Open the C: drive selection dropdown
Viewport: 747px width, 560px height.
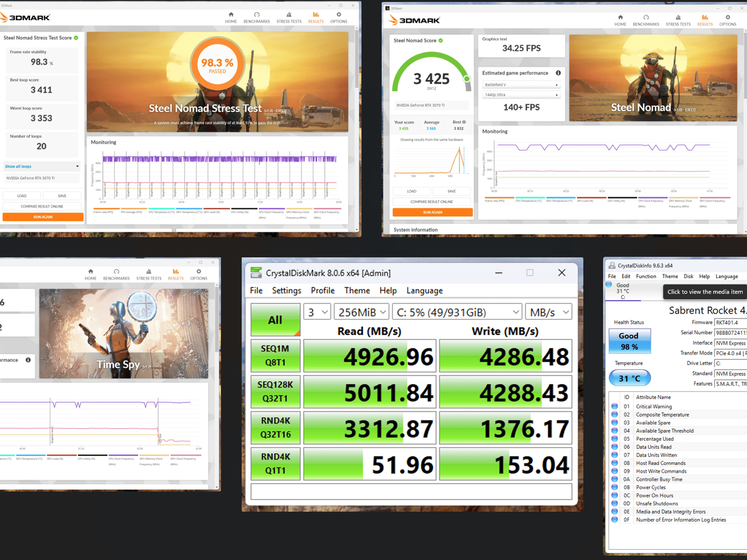[x=457, y=312]
